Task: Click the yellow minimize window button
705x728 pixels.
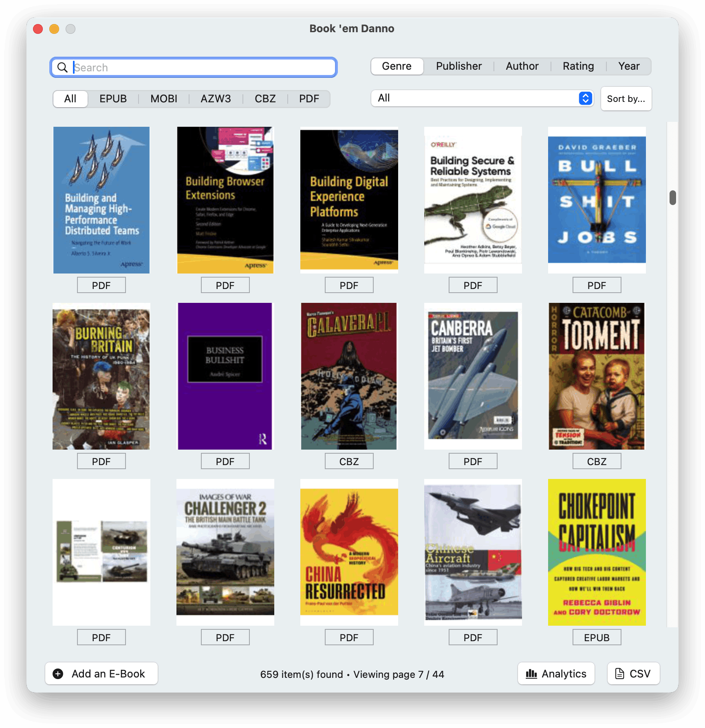Action: (x=54, y=29)
